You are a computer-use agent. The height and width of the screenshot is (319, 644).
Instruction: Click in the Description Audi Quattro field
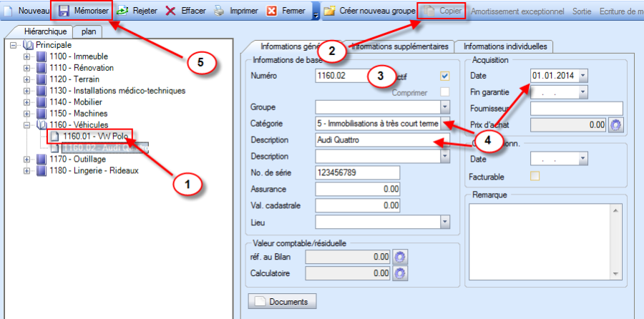[383, 140]
